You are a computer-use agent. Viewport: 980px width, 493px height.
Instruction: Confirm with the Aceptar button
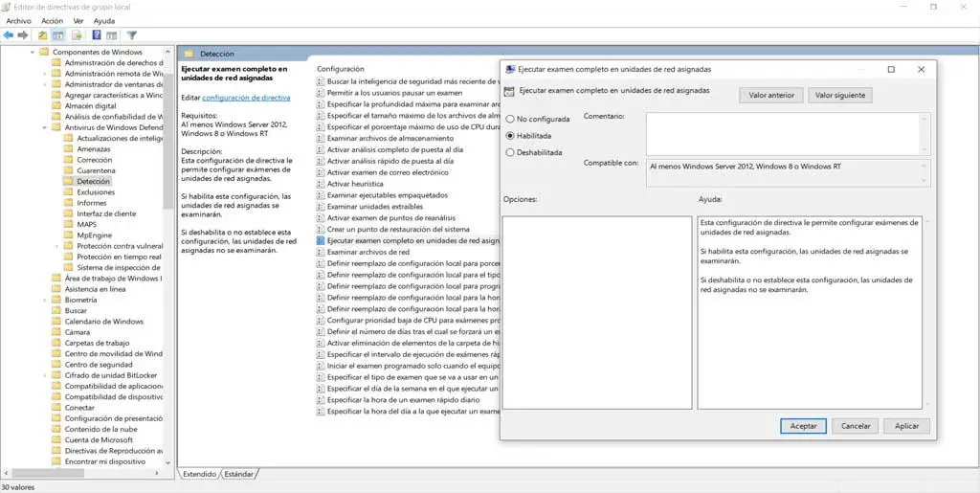click(804, 426)
